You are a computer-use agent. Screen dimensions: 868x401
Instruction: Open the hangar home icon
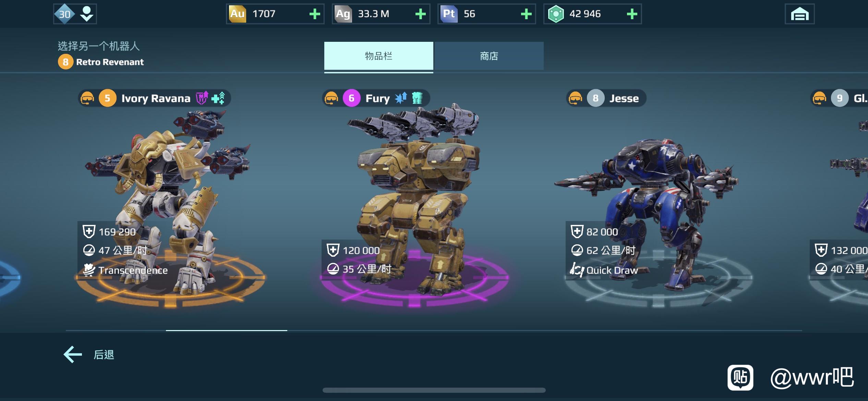[799, 14]
